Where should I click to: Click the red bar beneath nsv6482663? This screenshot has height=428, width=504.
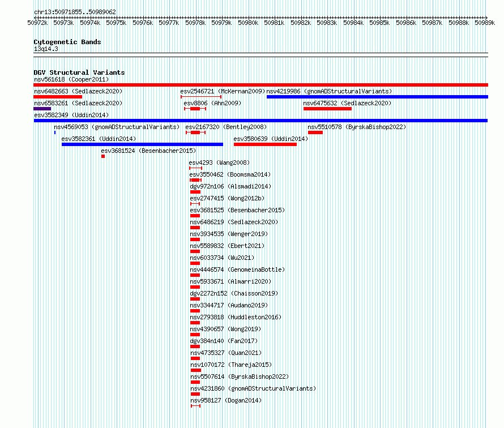coord(58,97)
